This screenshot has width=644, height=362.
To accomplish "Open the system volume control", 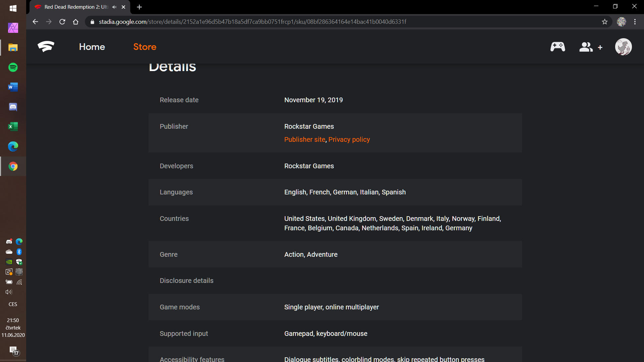I will [x=9, y=292].
